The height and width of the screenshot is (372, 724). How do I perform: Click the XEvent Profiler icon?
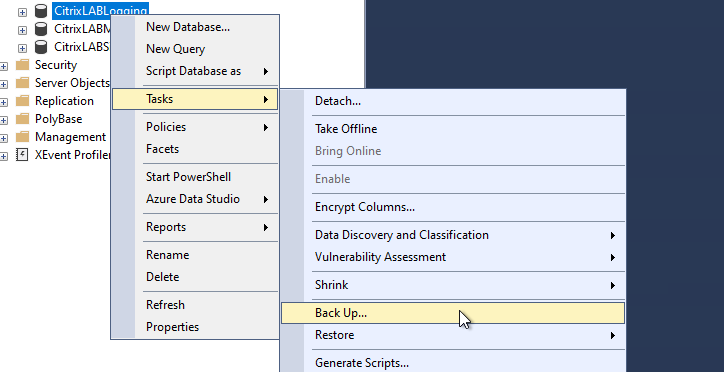[22, 155]
